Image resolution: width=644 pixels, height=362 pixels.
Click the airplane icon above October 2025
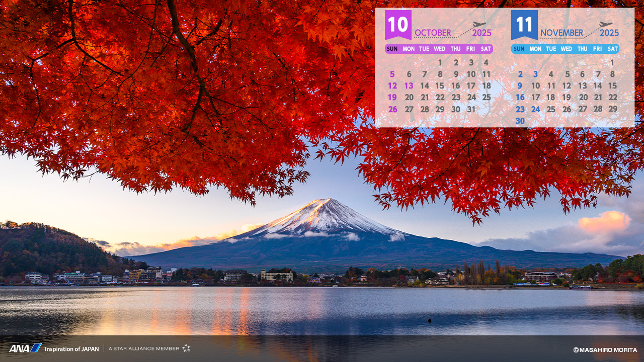[x=479, y=25]
